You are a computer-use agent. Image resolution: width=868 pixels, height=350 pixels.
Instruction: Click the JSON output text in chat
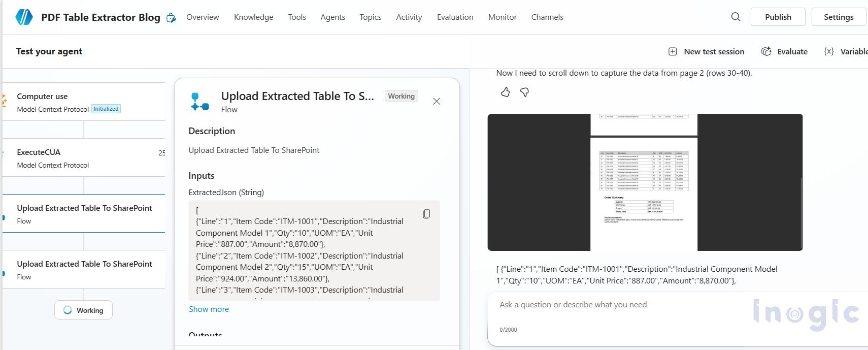pos(637,275)
